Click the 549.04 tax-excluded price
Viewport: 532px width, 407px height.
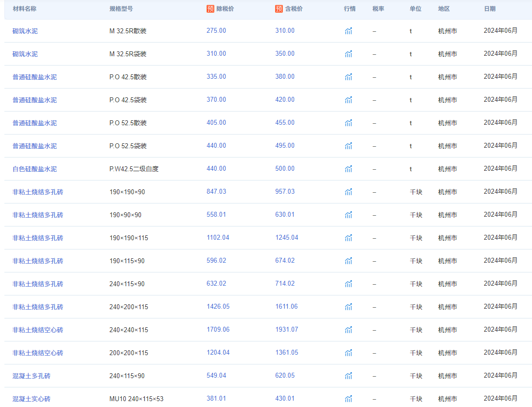point(216,376)
